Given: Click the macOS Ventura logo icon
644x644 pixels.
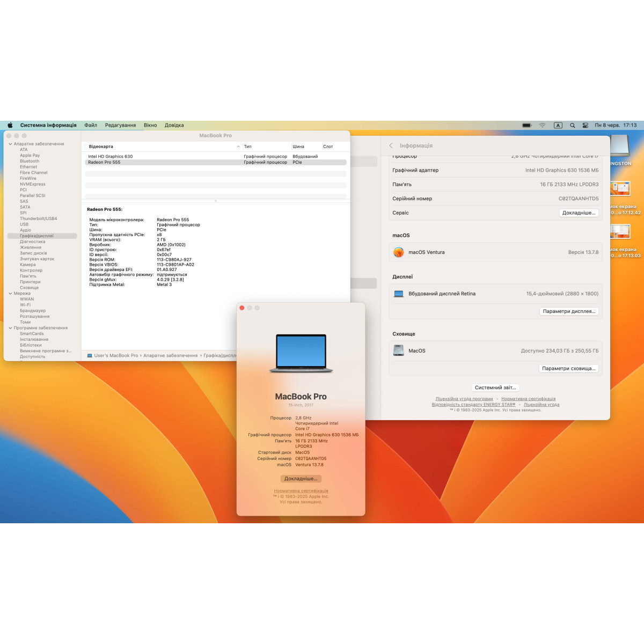Looking at the screenshot, I should click(x=398, y=252).
